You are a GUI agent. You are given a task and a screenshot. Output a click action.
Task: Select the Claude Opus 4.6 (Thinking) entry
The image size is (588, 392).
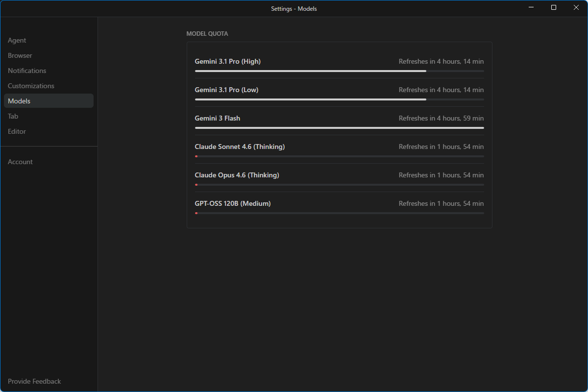coord(237,175)
